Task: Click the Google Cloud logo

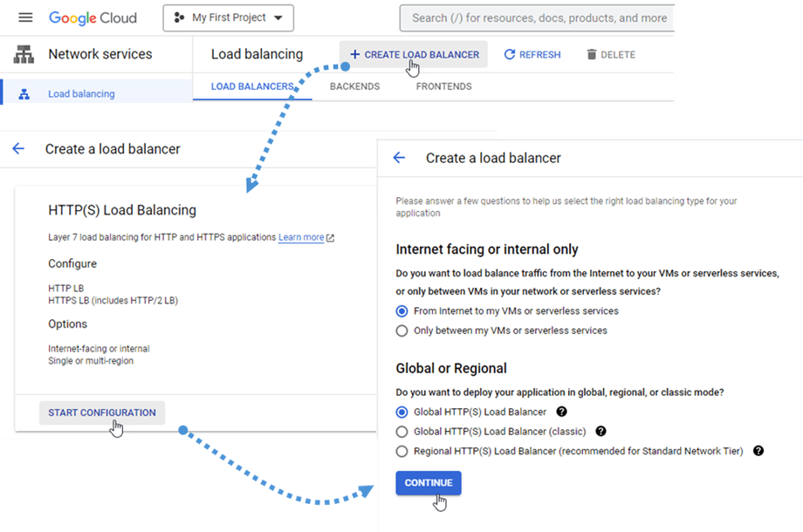Action: tap(93, 17)
